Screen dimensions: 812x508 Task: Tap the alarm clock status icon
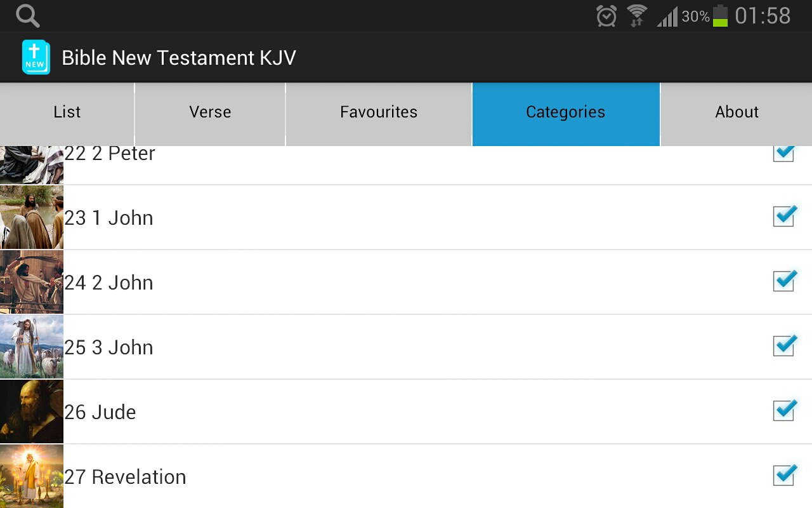point(606,16)
